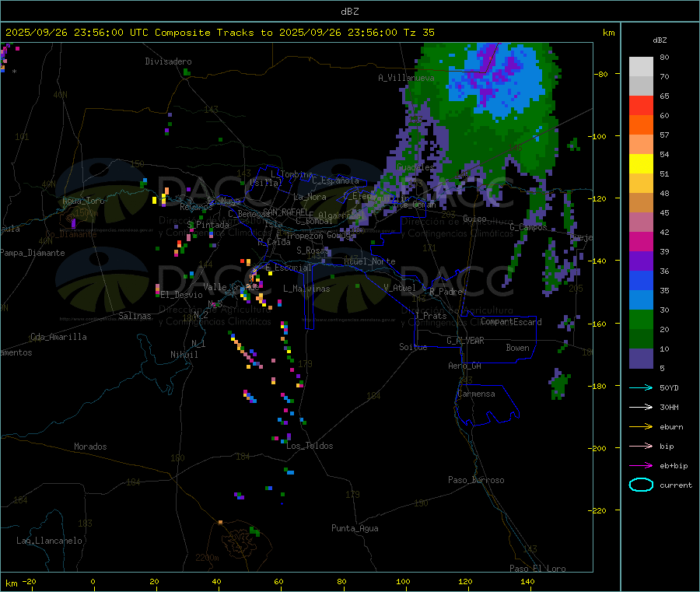The image size is (700, 592).
Task: Click the 'Punta_Agua' map label
Action: [x=355, y=528]
